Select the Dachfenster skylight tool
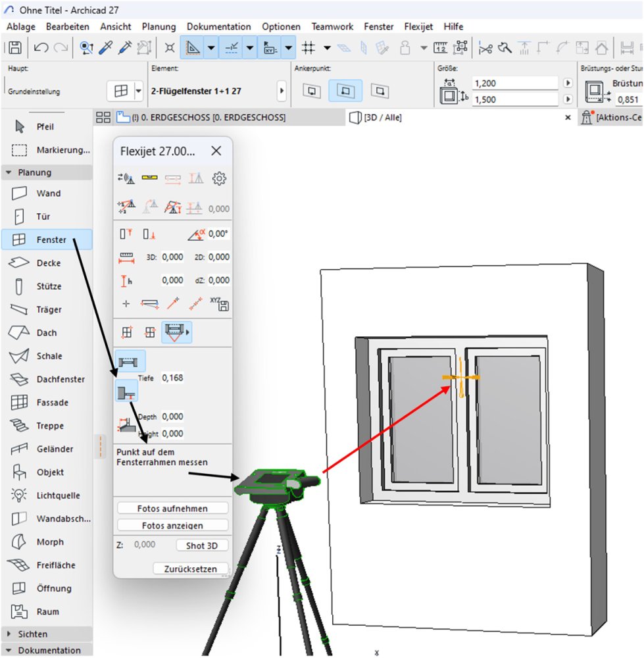644x658 pixels. (x=46, y=380)
